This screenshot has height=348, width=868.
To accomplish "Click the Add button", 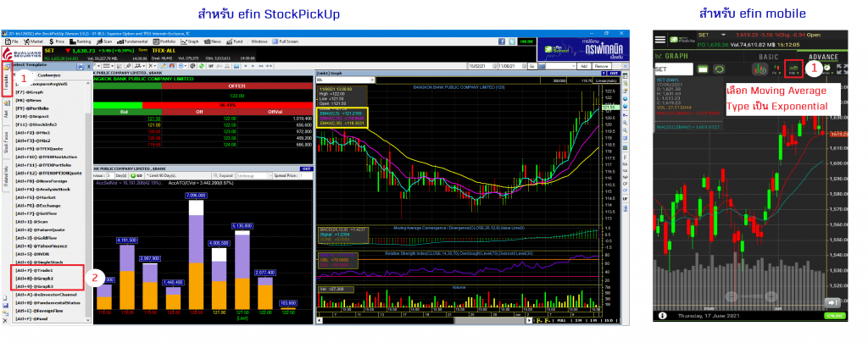I will 583,66.
